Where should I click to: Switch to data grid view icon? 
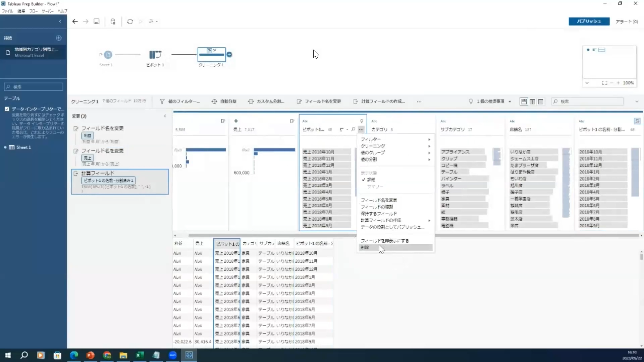pos(532,101)
